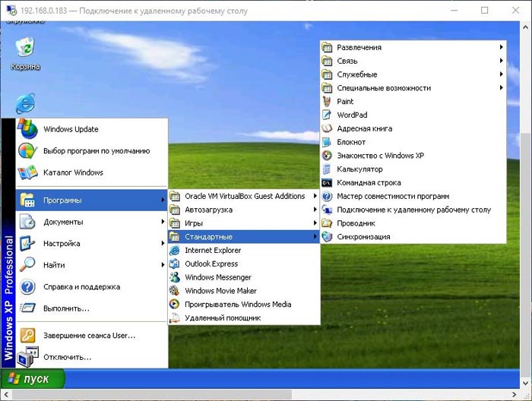Expand the Служебные submenu arrow
The width and height of the screenshot is (532, 401).
click(501, 74)
